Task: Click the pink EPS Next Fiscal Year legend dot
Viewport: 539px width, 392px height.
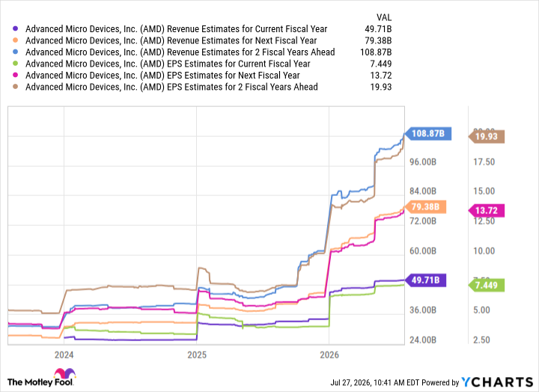Action: click(x=15, y=76)
